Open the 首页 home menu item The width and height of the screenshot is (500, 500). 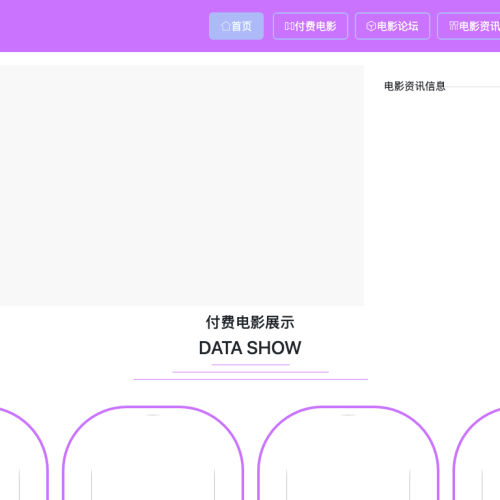[236, 26]
